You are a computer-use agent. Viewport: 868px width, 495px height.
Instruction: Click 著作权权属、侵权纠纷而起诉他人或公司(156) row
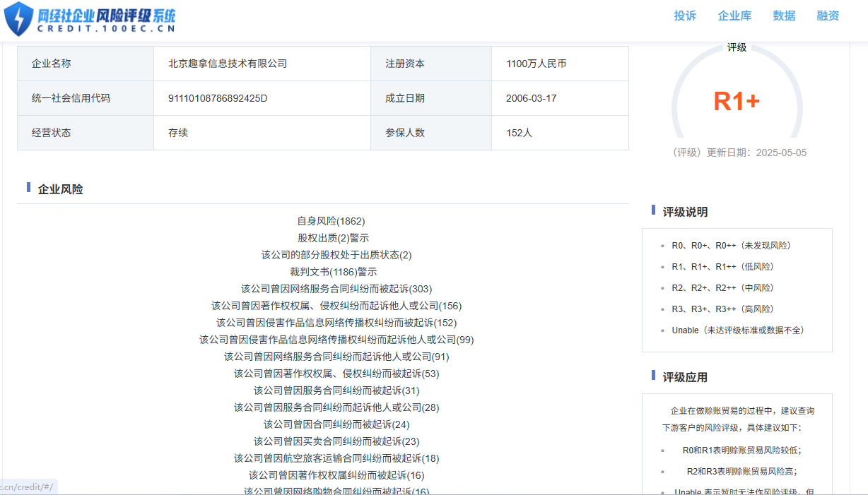pyautogui.click(x=336, y=306)
